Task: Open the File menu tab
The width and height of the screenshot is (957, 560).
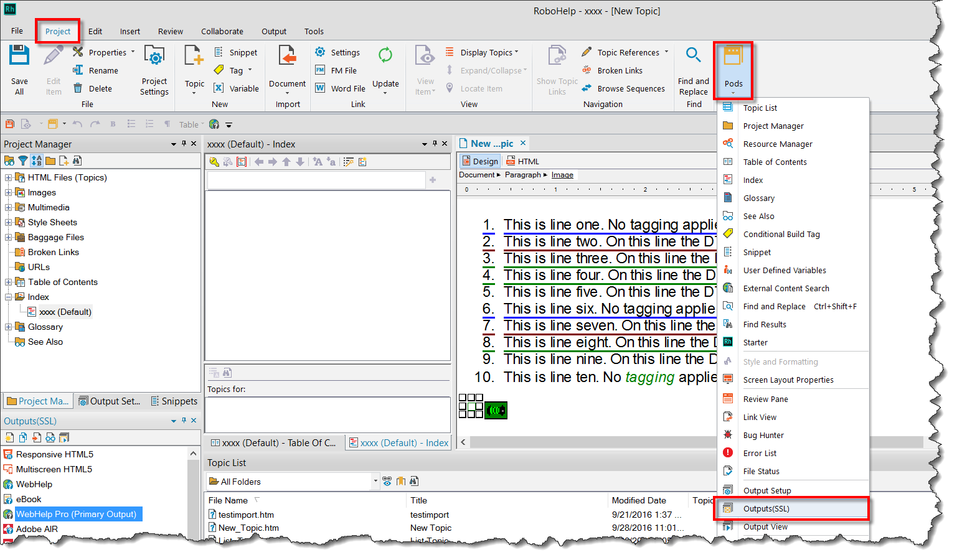Action: (x=17, y=31)
